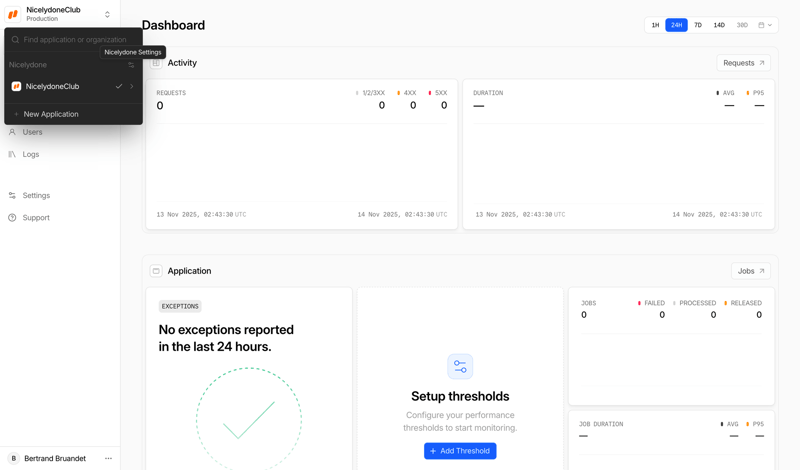Click the Users person icon in sidebar
Viewport: 800px width, 470px height.
[x=12, y=132]
